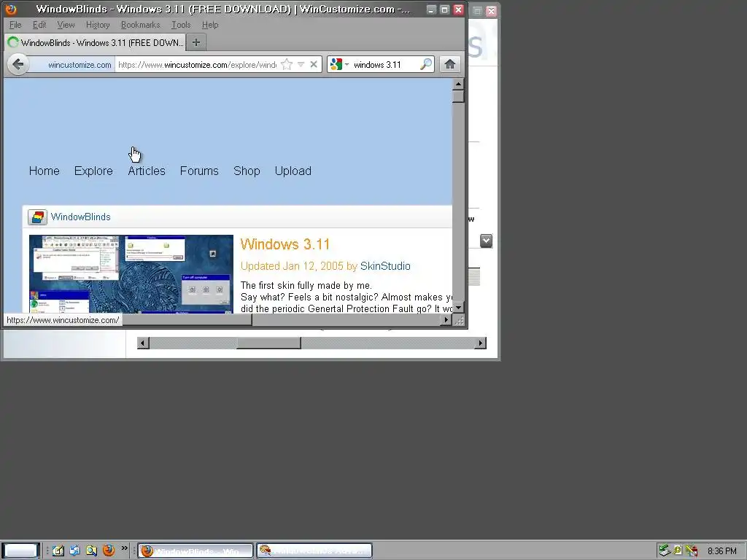747x560 pixels.
Task: Click the WindowBlinds category link
Action: (80, 217)
